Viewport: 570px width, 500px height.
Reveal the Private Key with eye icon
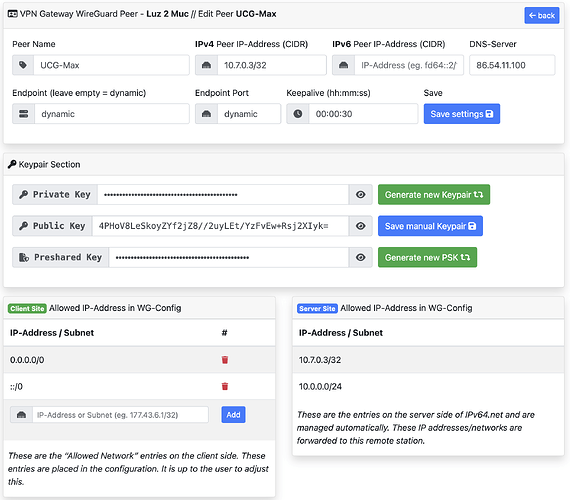pyautogui.click(x=361, y=195)
